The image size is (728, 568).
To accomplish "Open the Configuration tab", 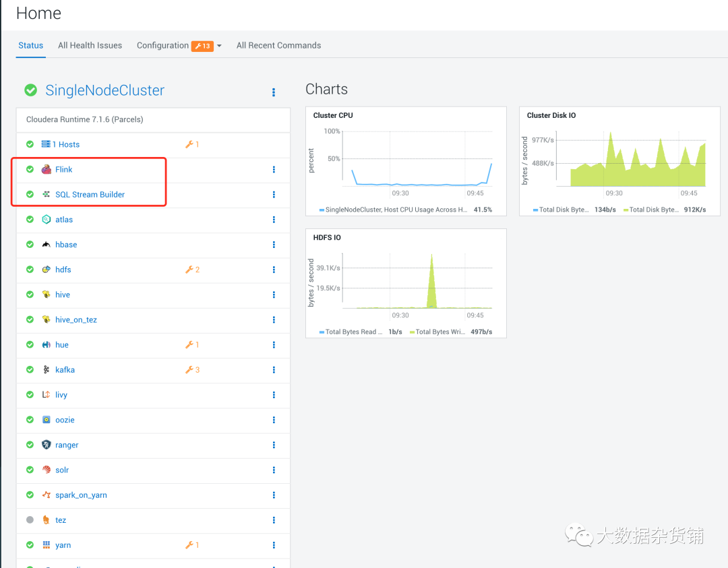I will pyautogui.click(x=162, y=45).
